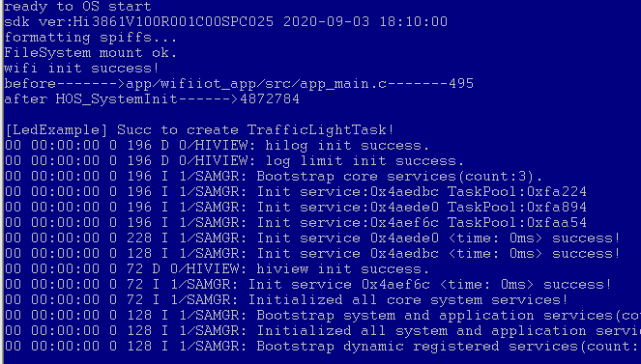The height and width of the screenshot is (364, 641).
Task: Click the 'after HOS_SystemInit' line
Action: pyautogui.click(x=152, y=99)
